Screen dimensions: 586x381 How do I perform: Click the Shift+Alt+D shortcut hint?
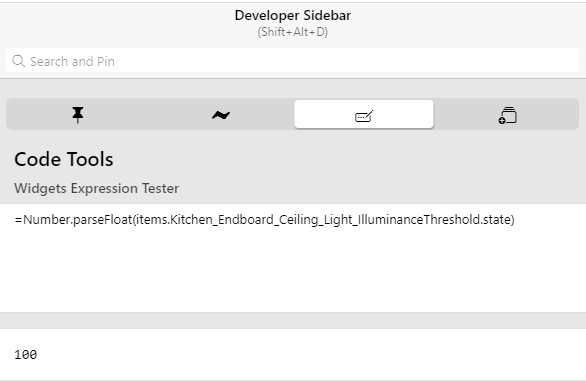coord(293,32)
